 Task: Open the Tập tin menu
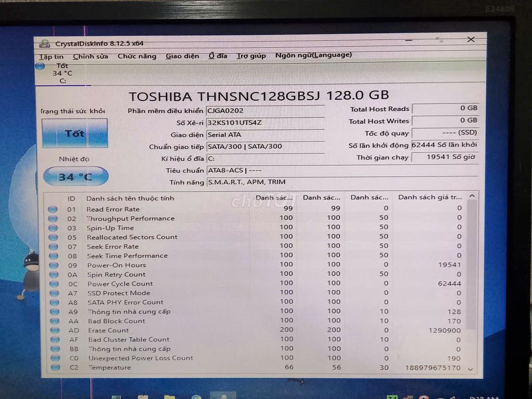[51, 57]
